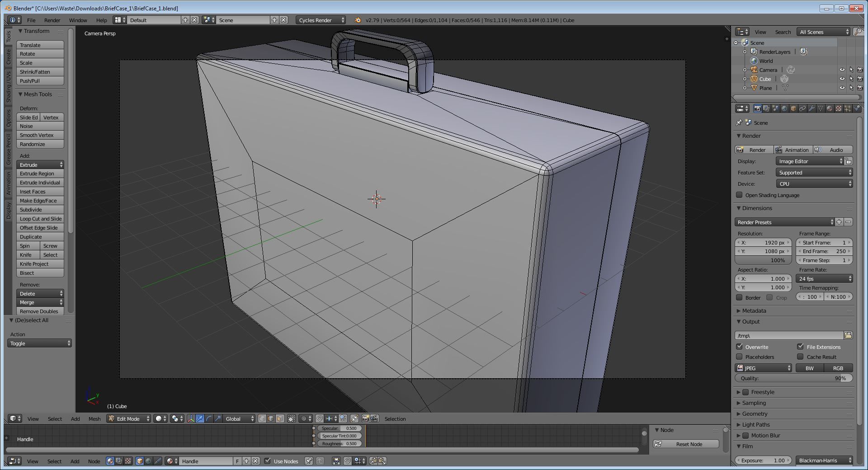Open the Render properties tab icon
The image size is (868, 470).
point(758,108)
